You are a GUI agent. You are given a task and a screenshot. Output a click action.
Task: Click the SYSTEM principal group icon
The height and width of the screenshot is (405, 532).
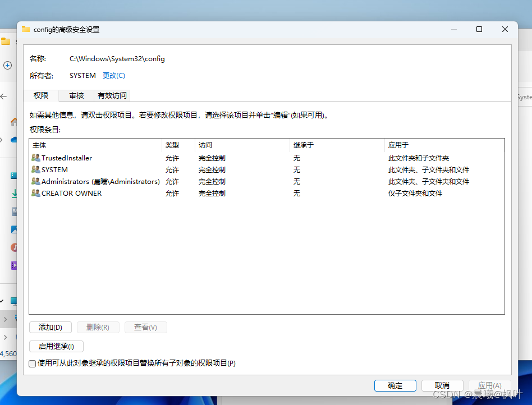click(35, 169)
